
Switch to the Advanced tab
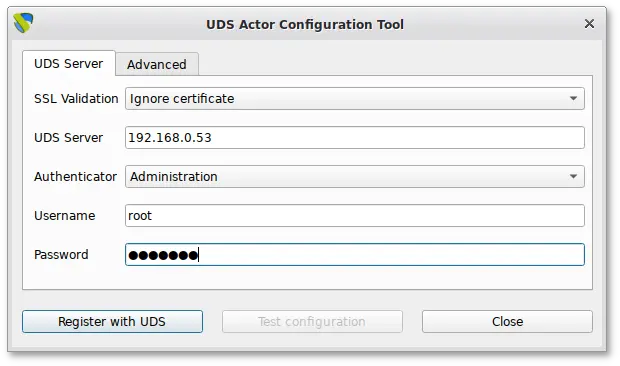tap(157, 64)
